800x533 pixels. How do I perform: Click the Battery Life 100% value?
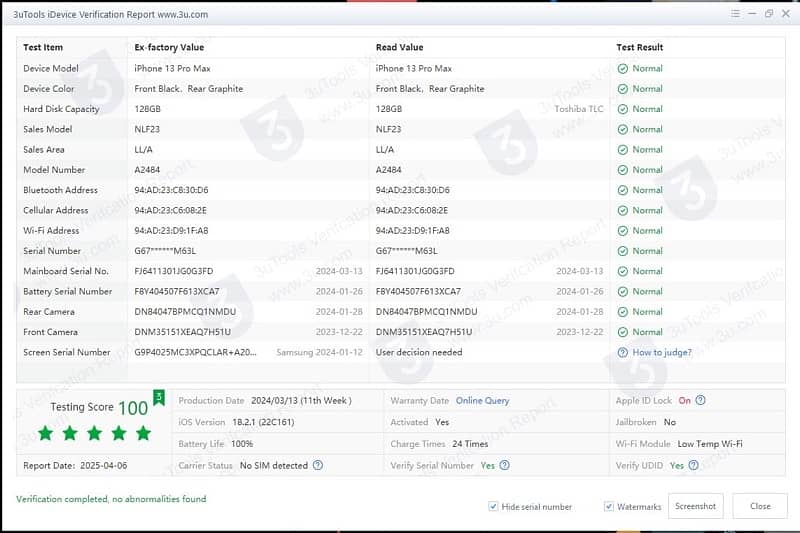click(242, 444)
